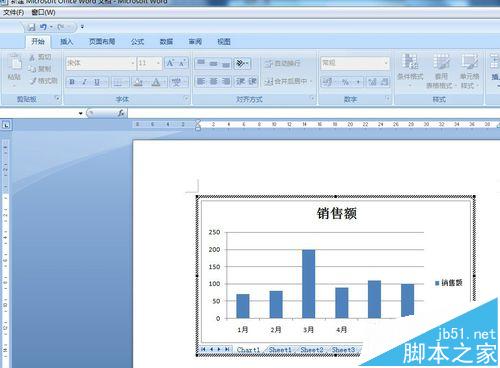Click the fx Insert Function icon
This screenshot has height=368, width=500.
[121, 113]
